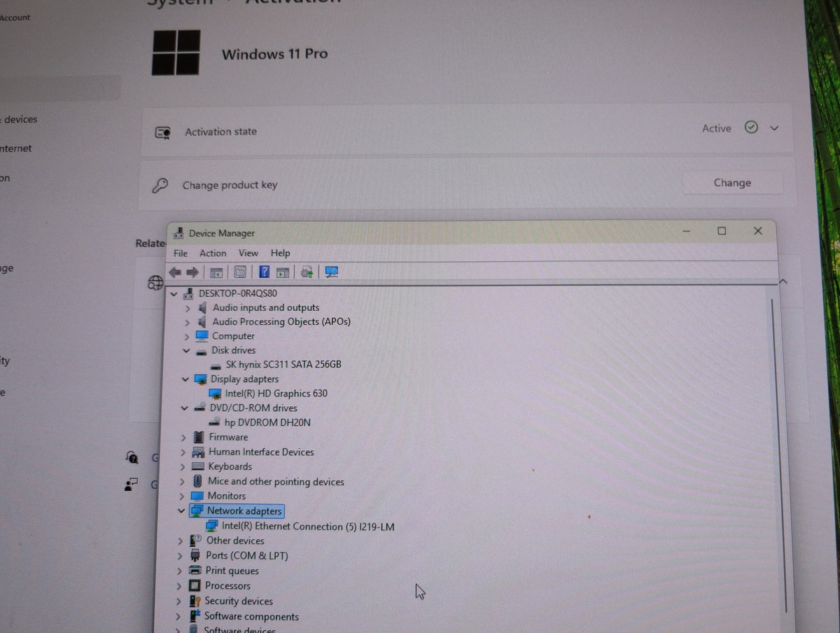This screenshot has width=840, height=633.
Task: Select SK hynix SC311 SATA 256GB drive
Action: pyautogui.click(x=283, y=364)
